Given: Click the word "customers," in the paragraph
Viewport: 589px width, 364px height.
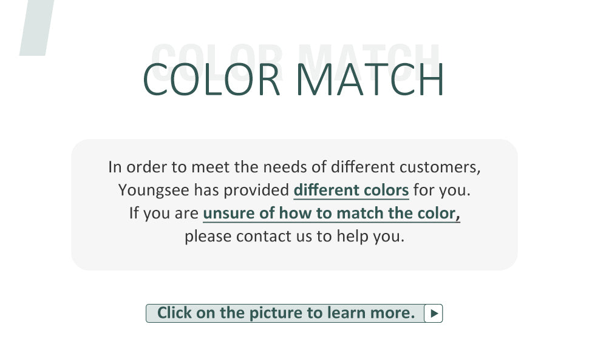Looking at the screenshot, I should pyautogui.click(x=440, y=167).
